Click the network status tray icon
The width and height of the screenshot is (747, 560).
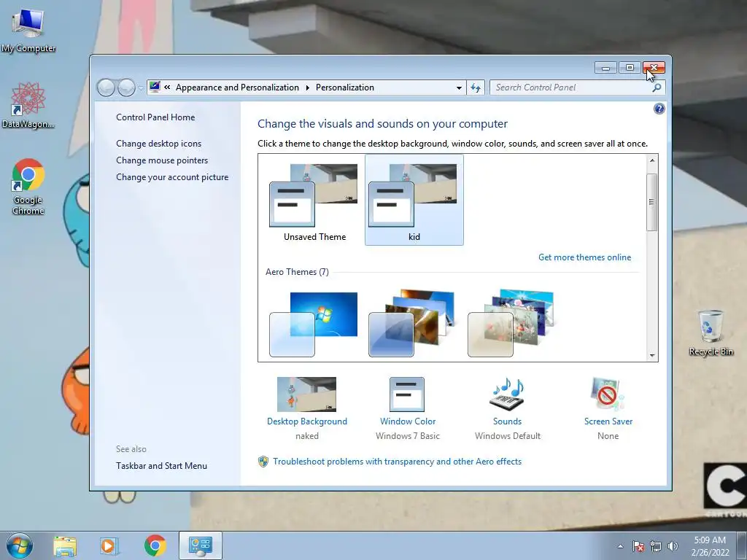coord(656,546)
